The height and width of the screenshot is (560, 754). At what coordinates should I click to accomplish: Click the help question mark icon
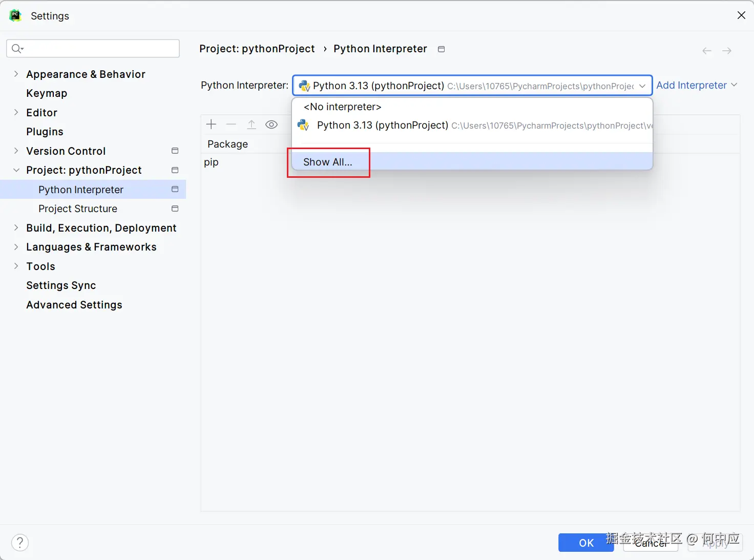pos(20,543)
